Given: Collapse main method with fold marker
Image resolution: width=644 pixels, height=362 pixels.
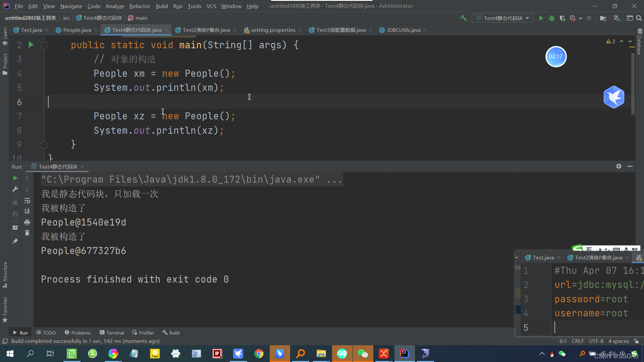Looking at the screenshot, I should point(44,45).
